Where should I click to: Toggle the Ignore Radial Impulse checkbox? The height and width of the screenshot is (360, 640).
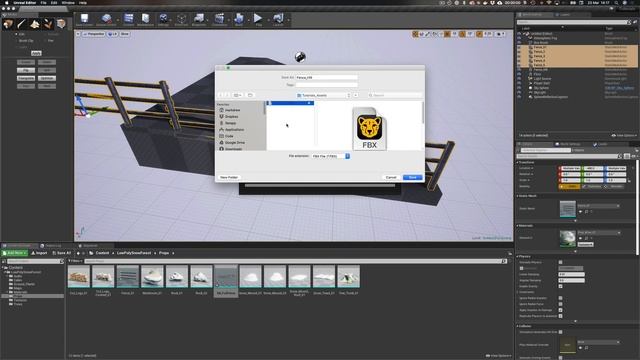coord(560,298)
